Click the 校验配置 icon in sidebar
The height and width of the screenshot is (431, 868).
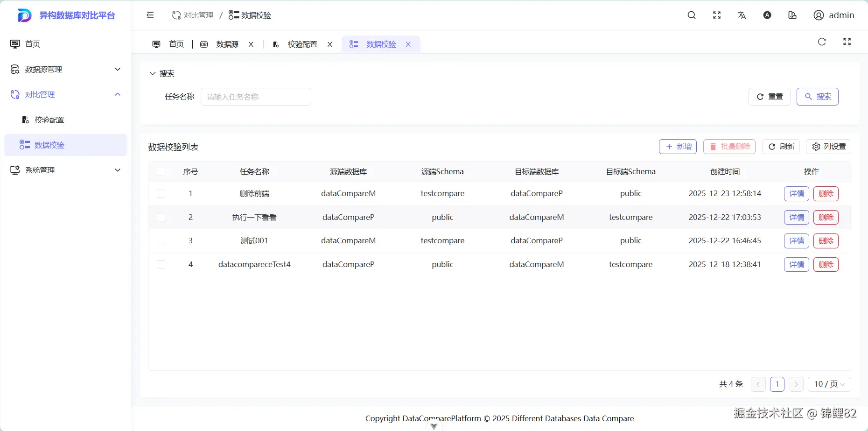point(25,120)
